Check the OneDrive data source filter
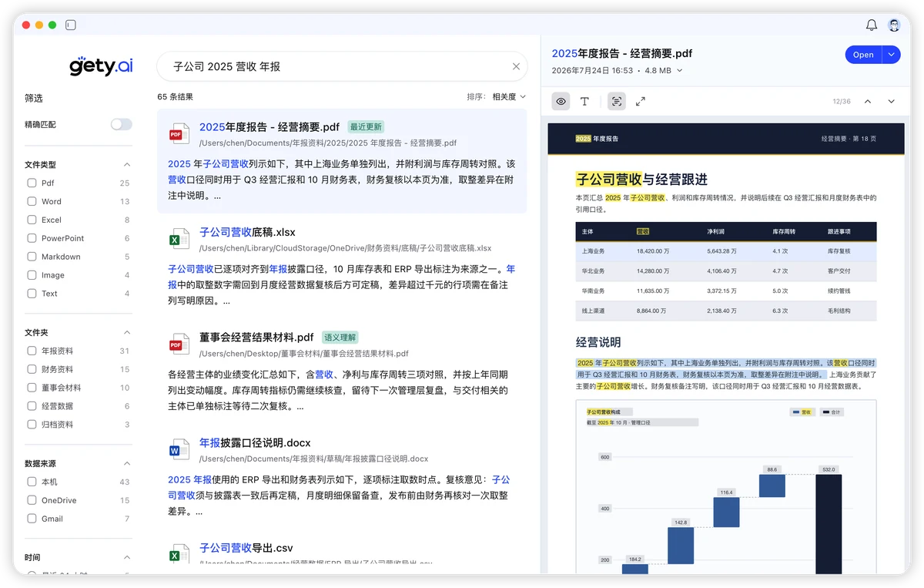The height and width of the screenshot is (588, 924). point(32,500)
